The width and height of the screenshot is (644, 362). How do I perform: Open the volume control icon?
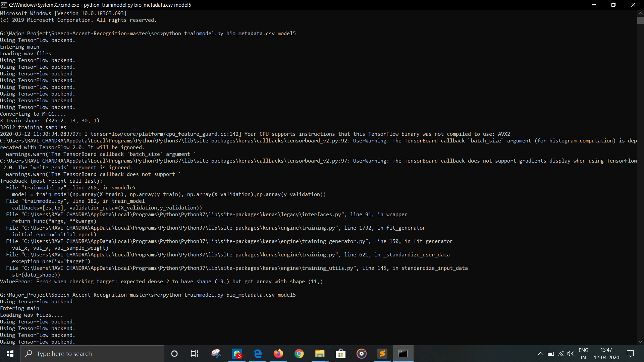tap(571, 354)
